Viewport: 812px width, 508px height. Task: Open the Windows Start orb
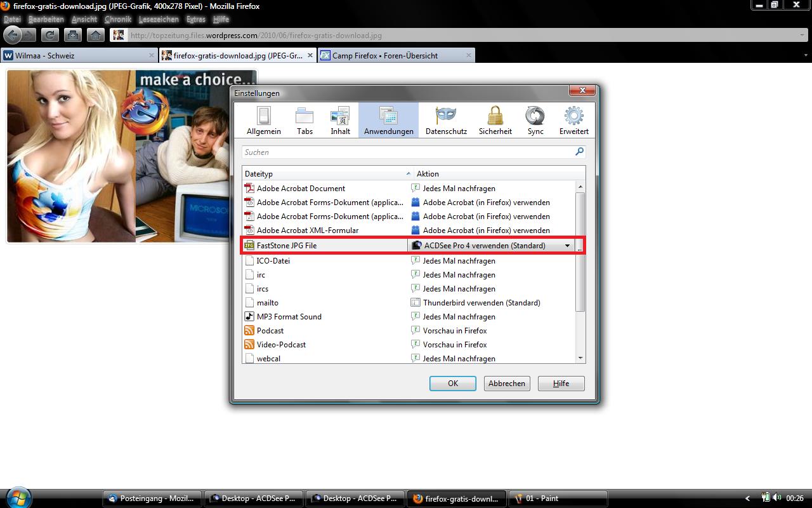[x=18, y=497]
